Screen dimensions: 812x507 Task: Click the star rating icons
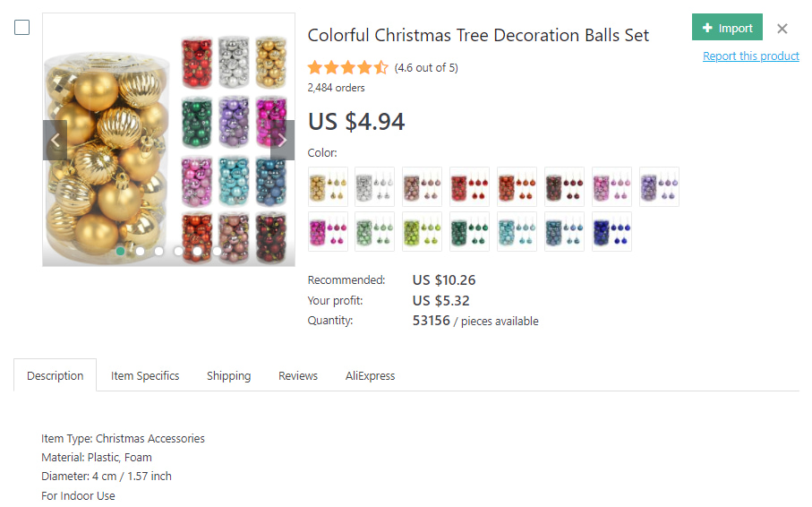(347, 67)
